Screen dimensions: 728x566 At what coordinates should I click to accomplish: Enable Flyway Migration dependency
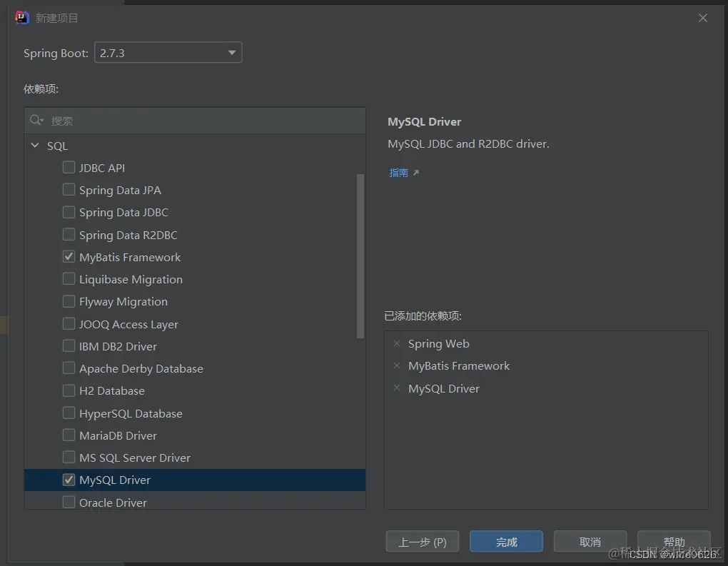[x=69, y=301]
